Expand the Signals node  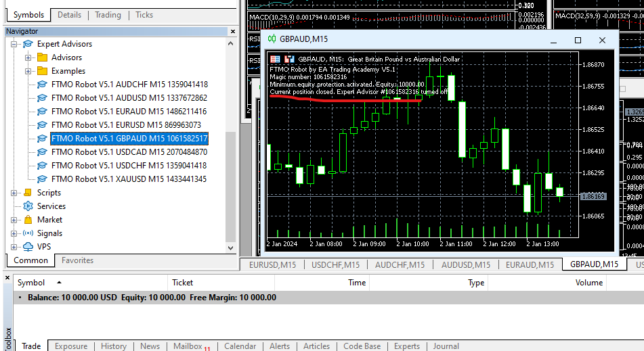click(x=14, y=234)
